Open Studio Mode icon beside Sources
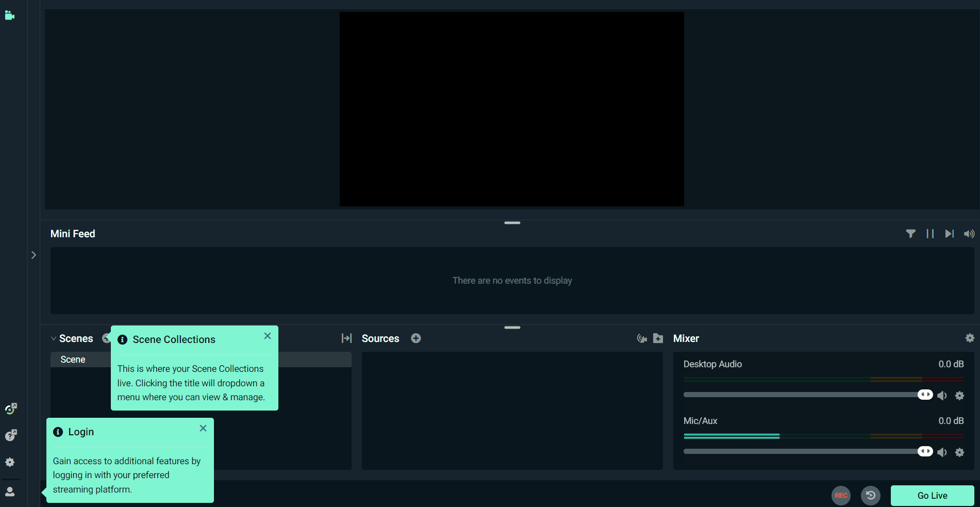The width and height of the screenshot is (980, 507). 642,338
